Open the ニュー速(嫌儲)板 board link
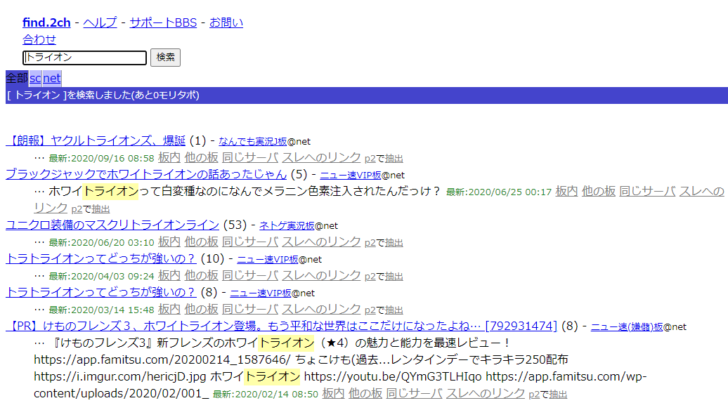The width and height of the screenshot is (728, 403). tap(627, 327)
